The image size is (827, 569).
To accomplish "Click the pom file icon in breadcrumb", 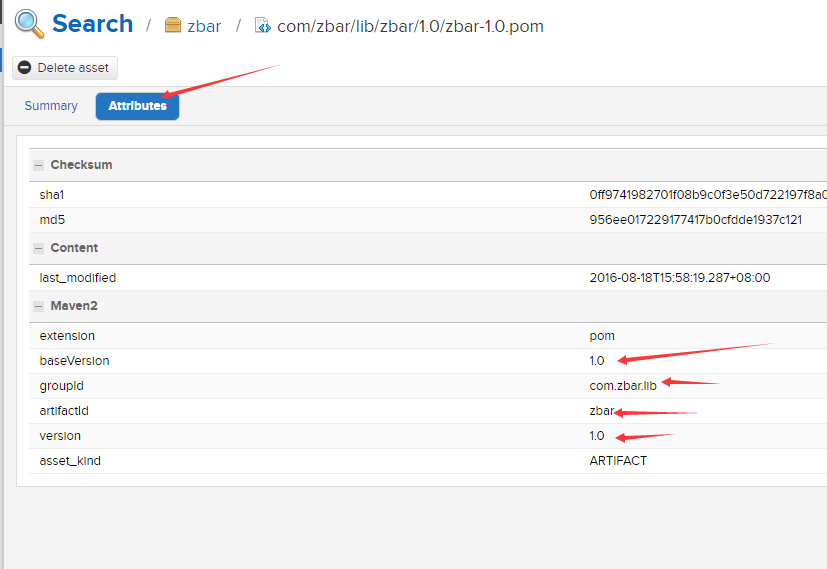I will [x=262, y=25].
